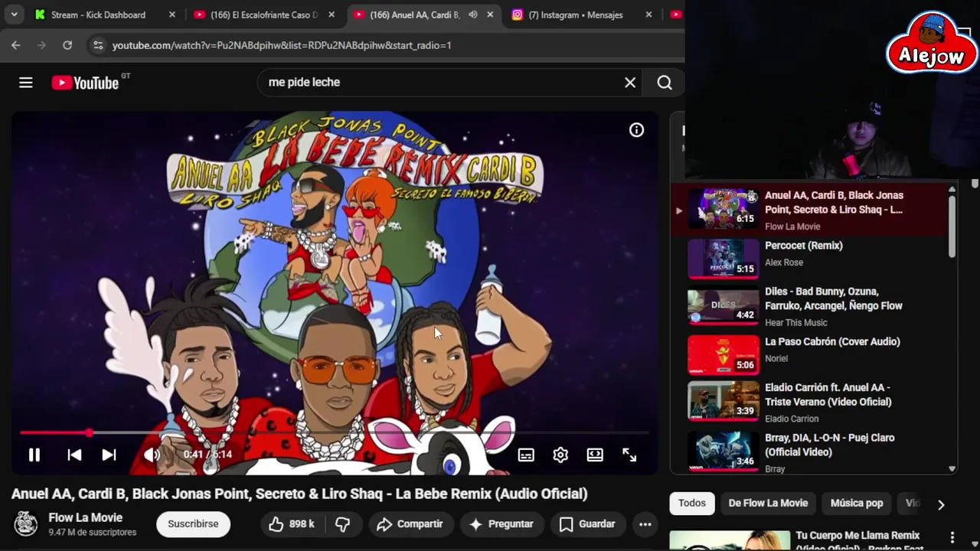Go forward in browser history
This screenshot has width=980, height=551.
pyautogui.click(x=42, y=46)
